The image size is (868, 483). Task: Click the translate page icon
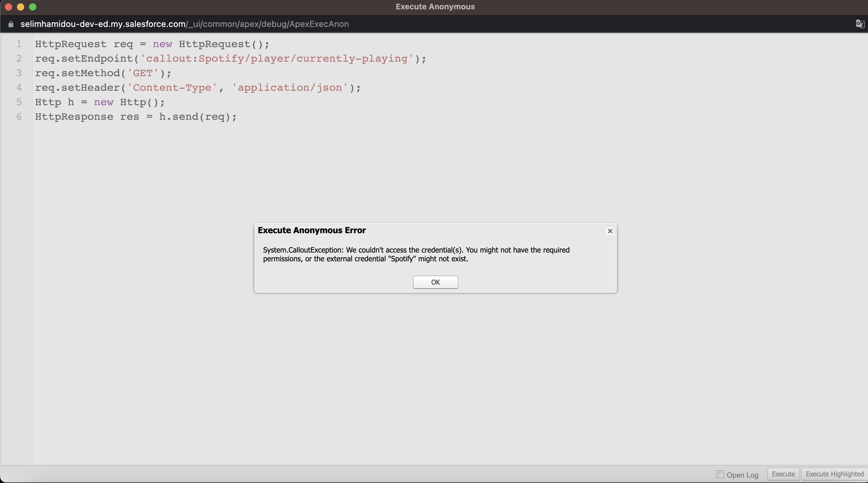point(860,24)
